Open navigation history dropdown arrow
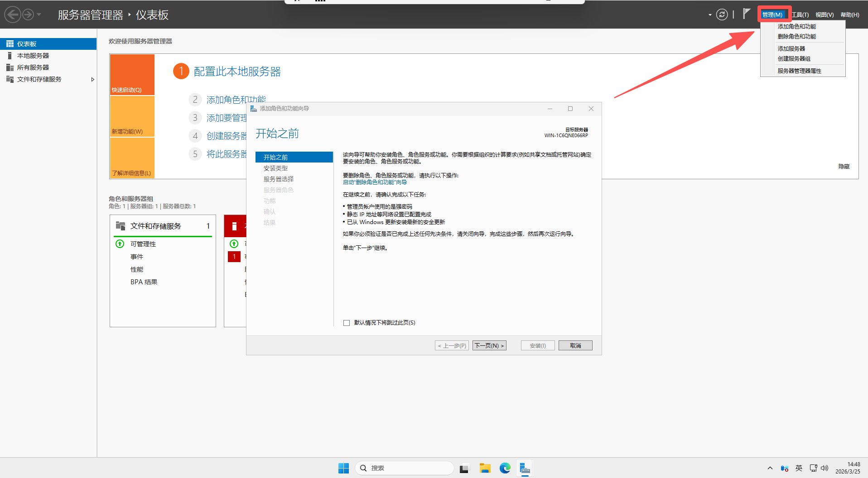Viewport: 868px width, 478px height. (39, 15)
